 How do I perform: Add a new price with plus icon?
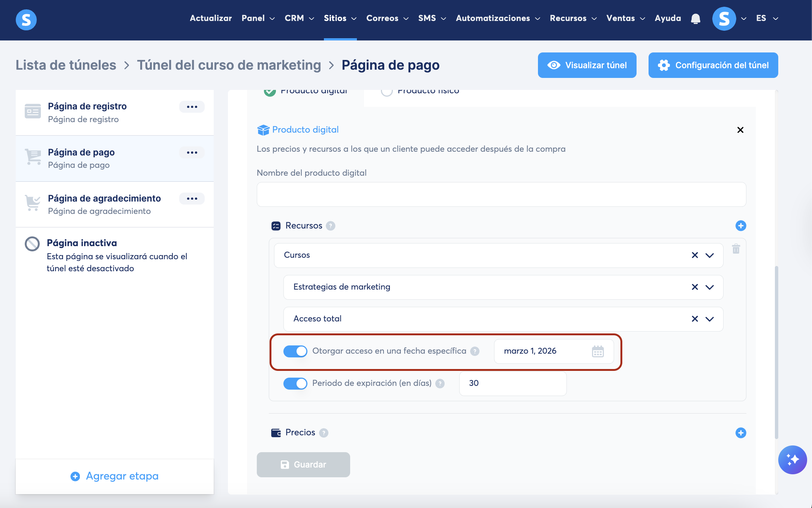point(740,433)
